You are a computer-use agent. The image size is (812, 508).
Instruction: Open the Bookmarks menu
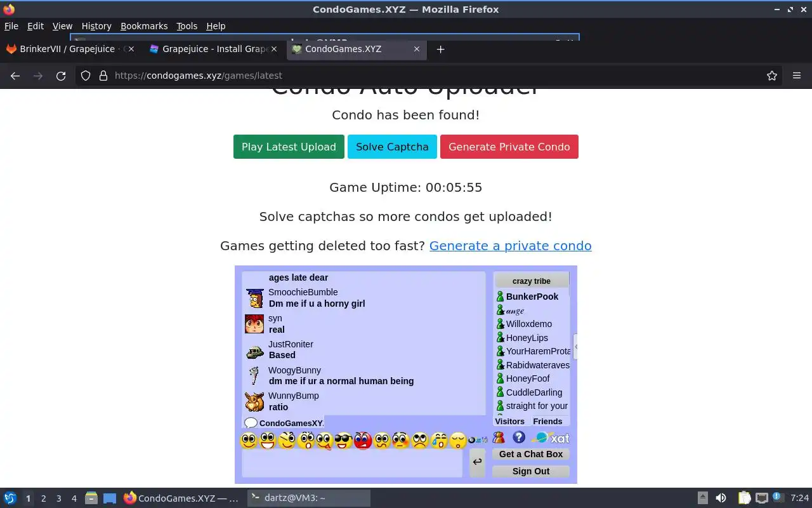click(x=144, y=26)
